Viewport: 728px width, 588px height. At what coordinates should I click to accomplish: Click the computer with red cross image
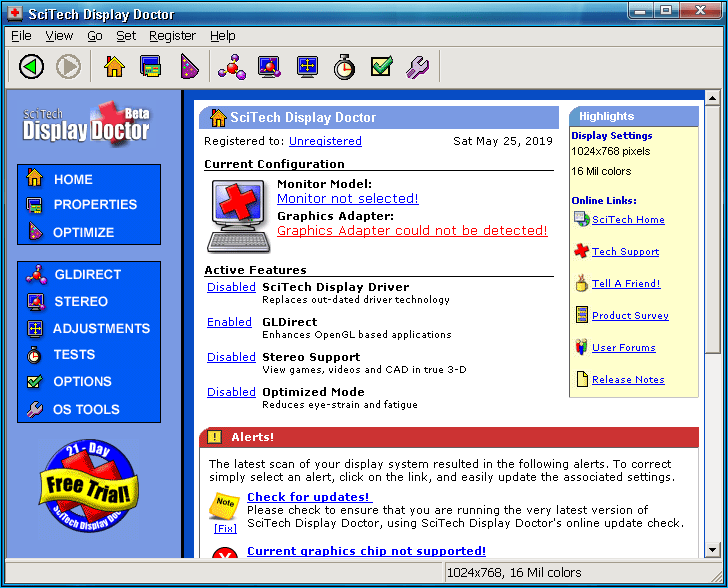(239, 216)
